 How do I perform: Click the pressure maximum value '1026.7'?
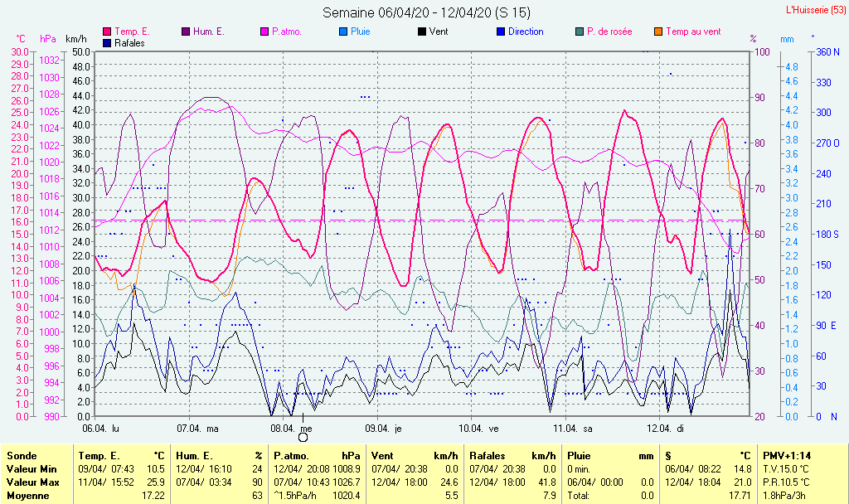pyautogui.click(x=347, y=482)
